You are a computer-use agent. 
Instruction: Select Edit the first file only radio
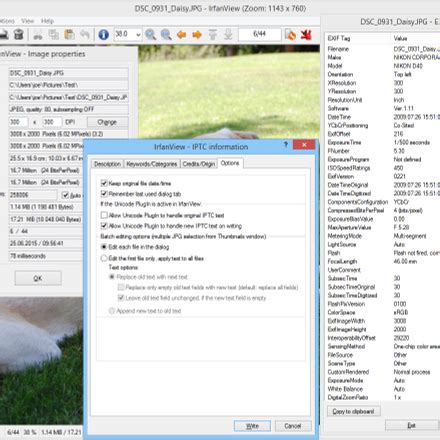point(104,258)
